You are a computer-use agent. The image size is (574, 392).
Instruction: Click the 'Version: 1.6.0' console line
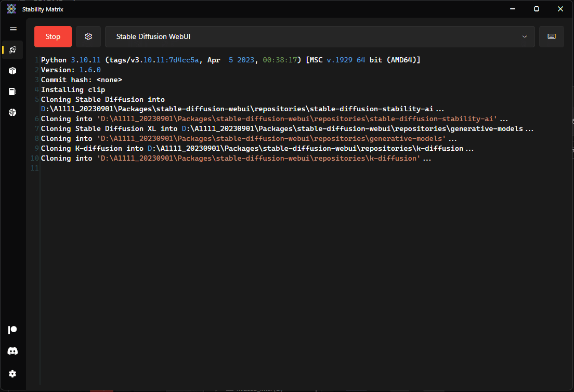point(71,70)
